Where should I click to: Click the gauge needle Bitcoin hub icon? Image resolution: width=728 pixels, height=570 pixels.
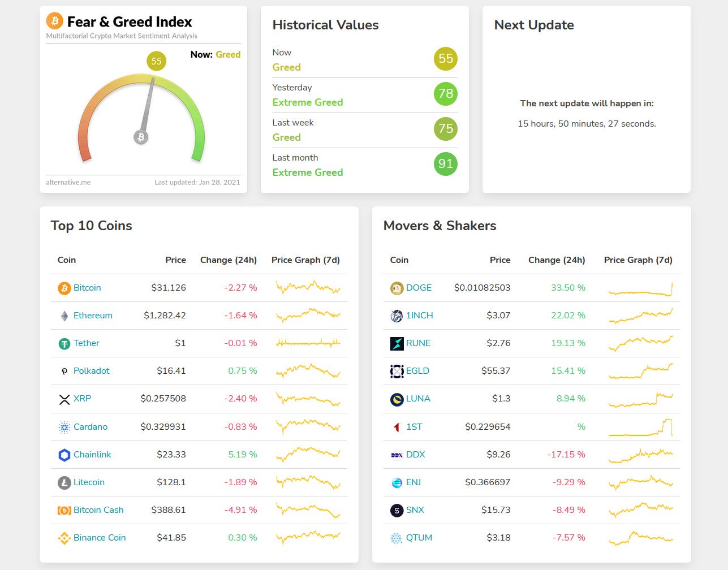coord(141,137)
